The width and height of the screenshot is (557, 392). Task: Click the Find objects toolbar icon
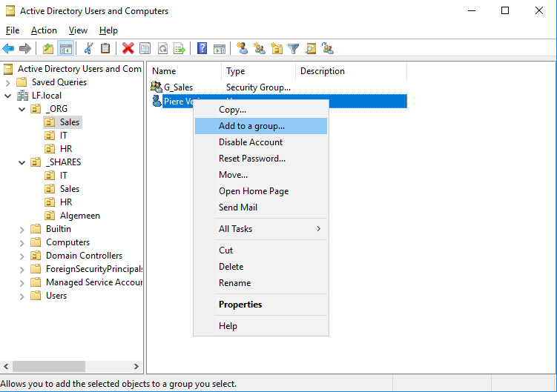click(x=311, y=48)
